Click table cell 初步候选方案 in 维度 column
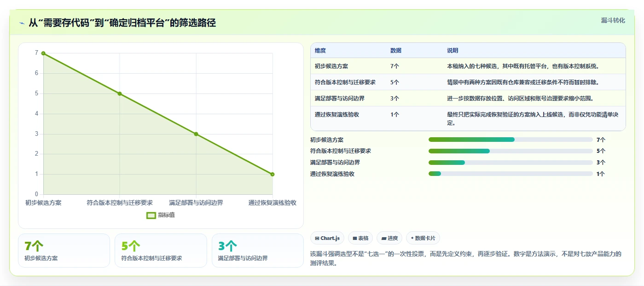This screenshot has height=286, width=644. click(x=331, y=66)
